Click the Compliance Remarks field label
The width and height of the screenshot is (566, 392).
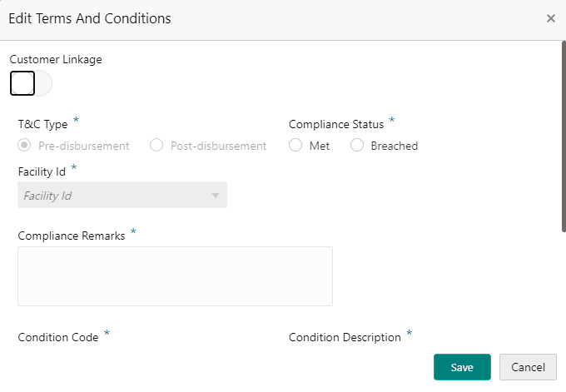tap(71, 236)
